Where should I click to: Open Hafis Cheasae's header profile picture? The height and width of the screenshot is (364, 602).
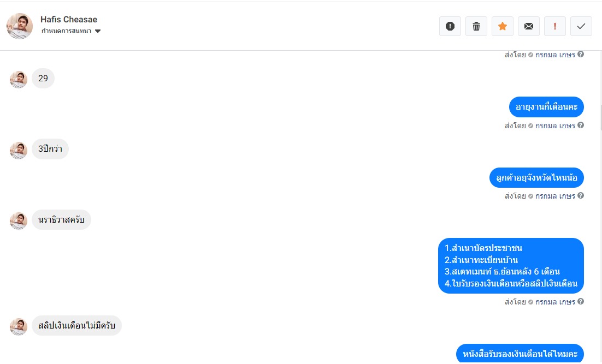pos(20,26)
